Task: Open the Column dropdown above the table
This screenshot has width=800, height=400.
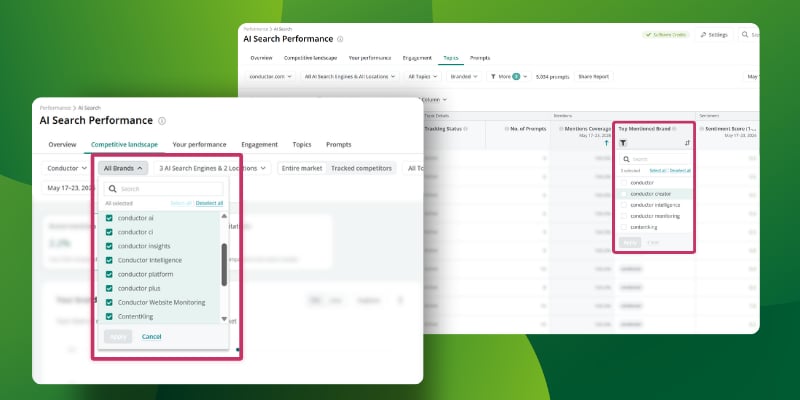Action: coord(434,99)
